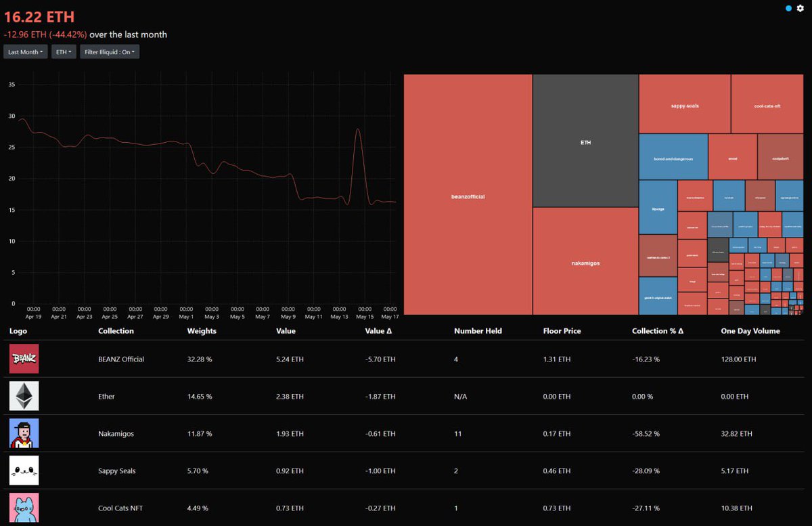This screenshot has width=812, height=526.
Task: Click the 32.82 ETH one day volume
Action: [737, 433]
